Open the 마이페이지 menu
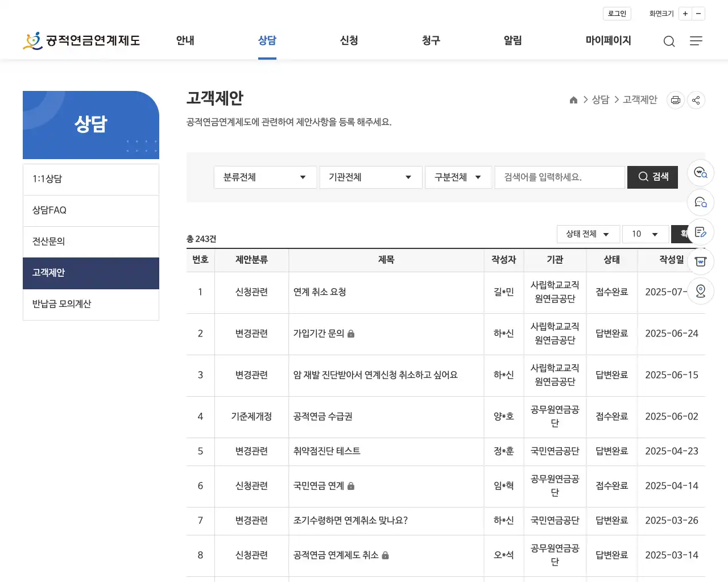The height and width of the screenshot is (582, 728). click(608, 40)
